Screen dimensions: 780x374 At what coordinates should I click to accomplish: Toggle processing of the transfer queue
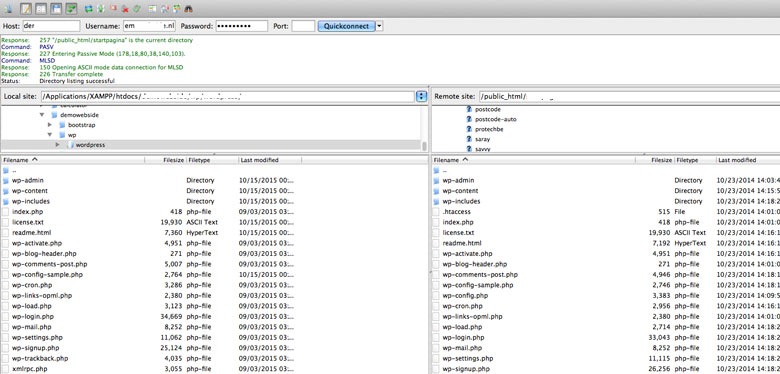pyautogui.click(x=100, y=8)
